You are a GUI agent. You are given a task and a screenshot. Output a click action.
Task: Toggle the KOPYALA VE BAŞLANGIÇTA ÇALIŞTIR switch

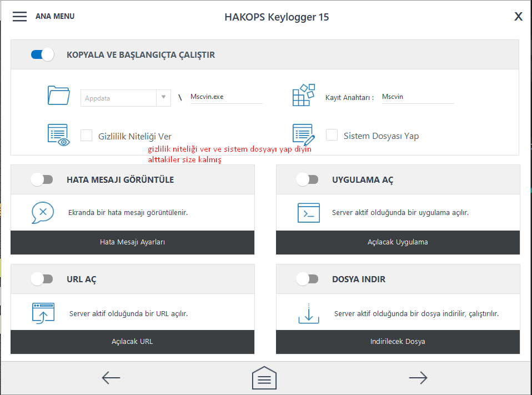[42, 54]
